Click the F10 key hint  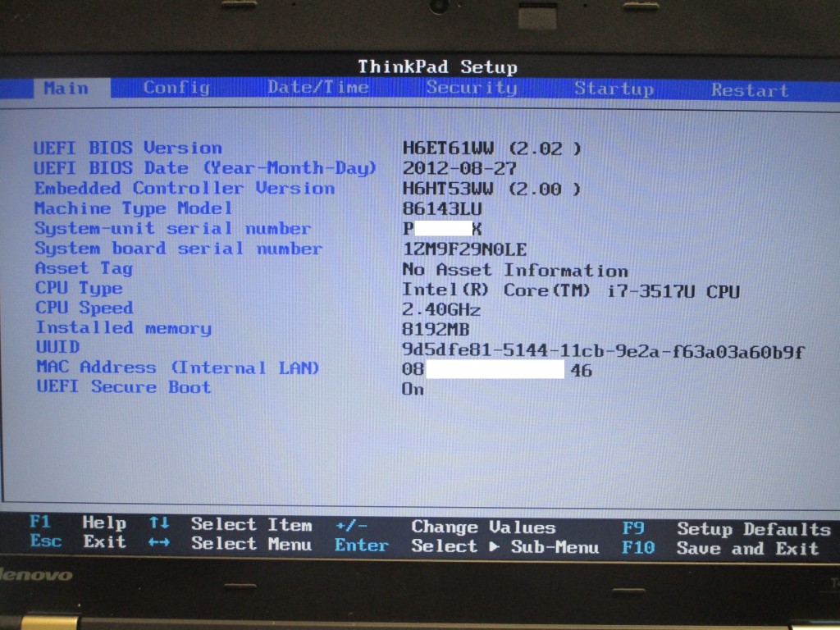638,548
